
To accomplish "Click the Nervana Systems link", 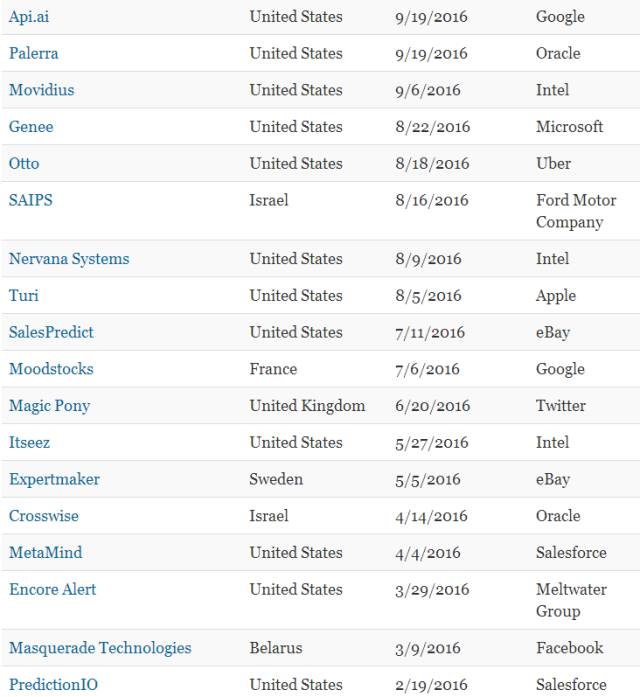I will pyautogui.click(x=69, y=259).
